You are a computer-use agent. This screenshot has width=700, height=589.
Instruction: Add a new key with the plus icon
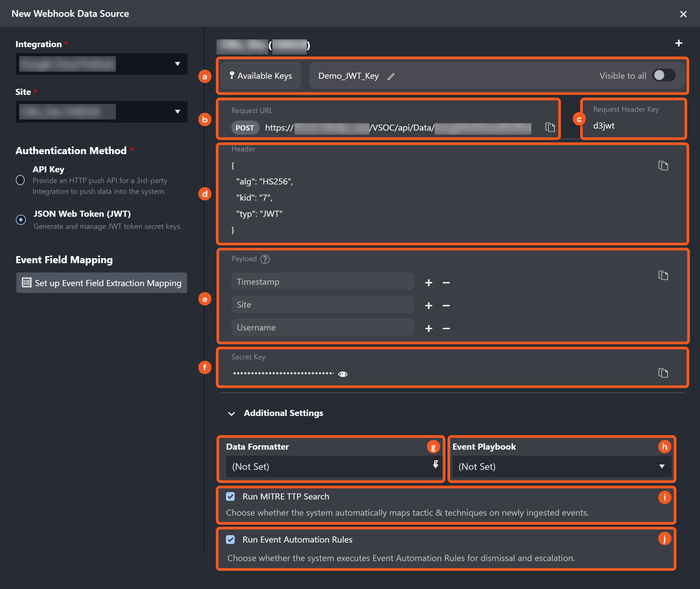678,43
